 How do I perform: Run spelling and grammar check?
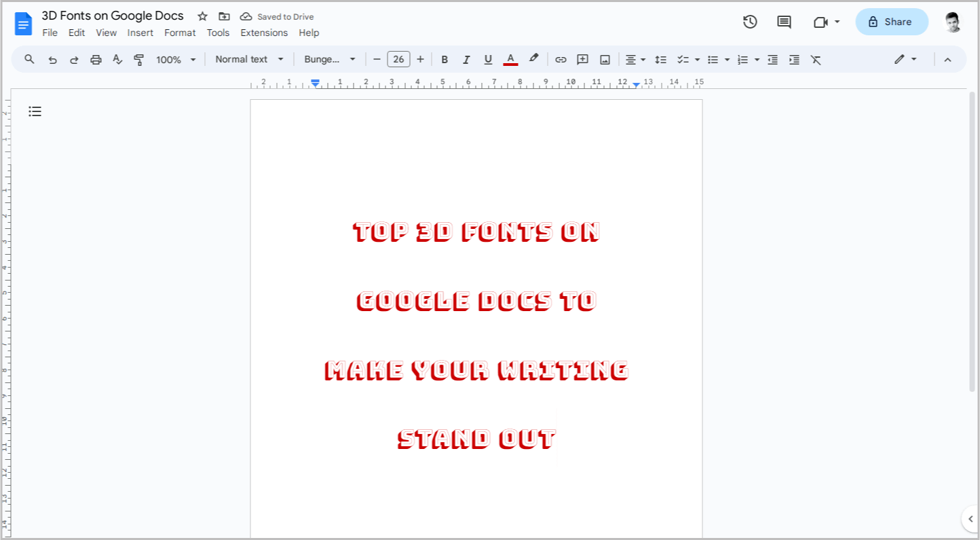click(117, 60)
